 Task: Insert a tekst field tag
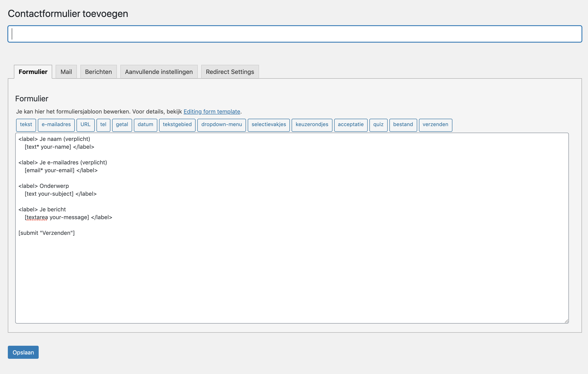26,125
